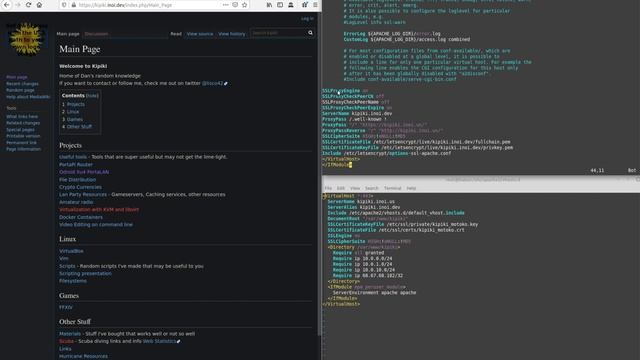Bookmark this page with the star
This screenshot has width=640, height=360.
point(244,5)
